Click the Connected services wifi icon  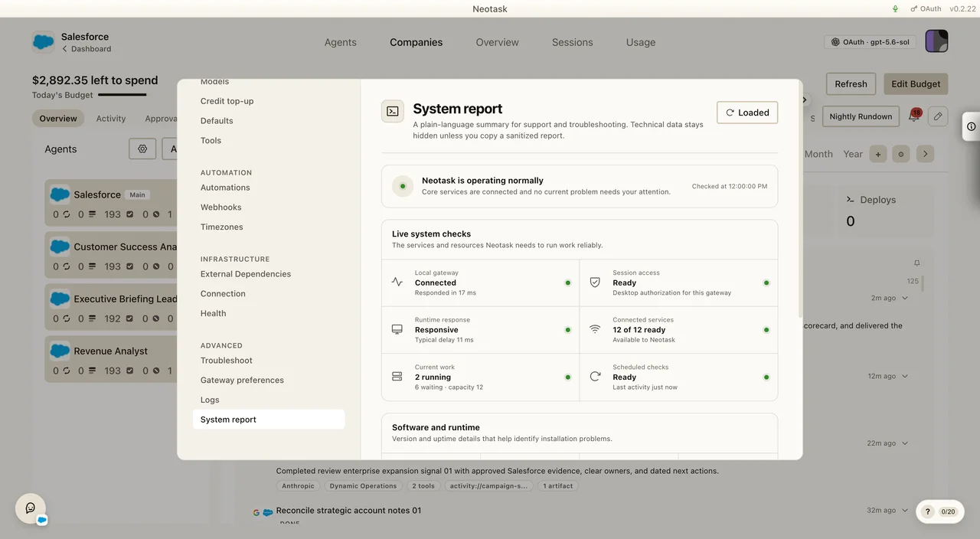[x=595, y=329]
